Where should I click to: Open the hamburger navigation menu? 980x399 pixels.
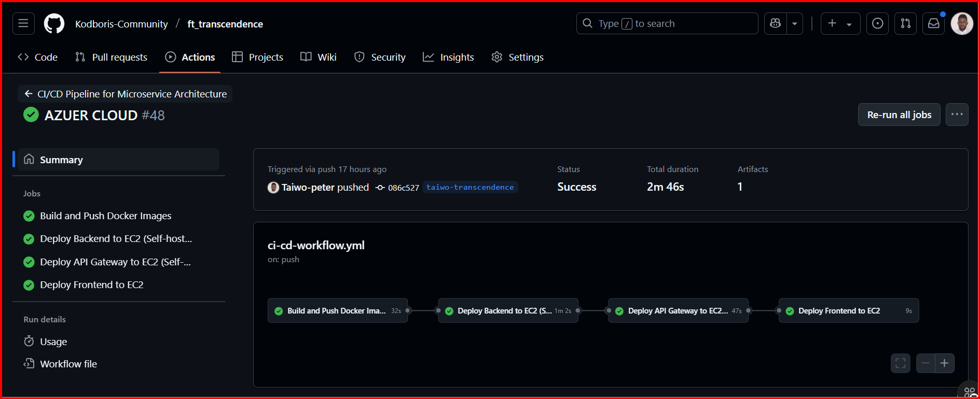point(23,23)
